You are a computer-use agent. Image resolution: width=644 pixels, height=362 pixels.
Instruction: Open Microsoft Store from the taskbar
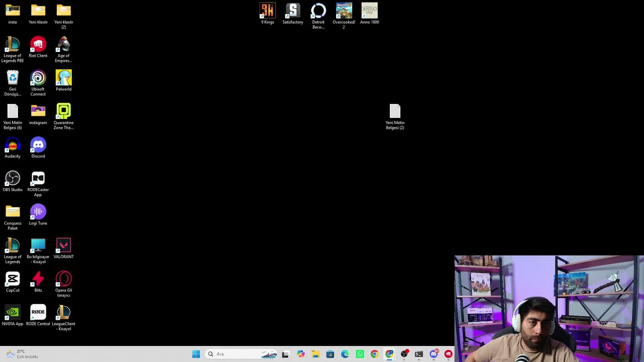(x=330, y=354)
